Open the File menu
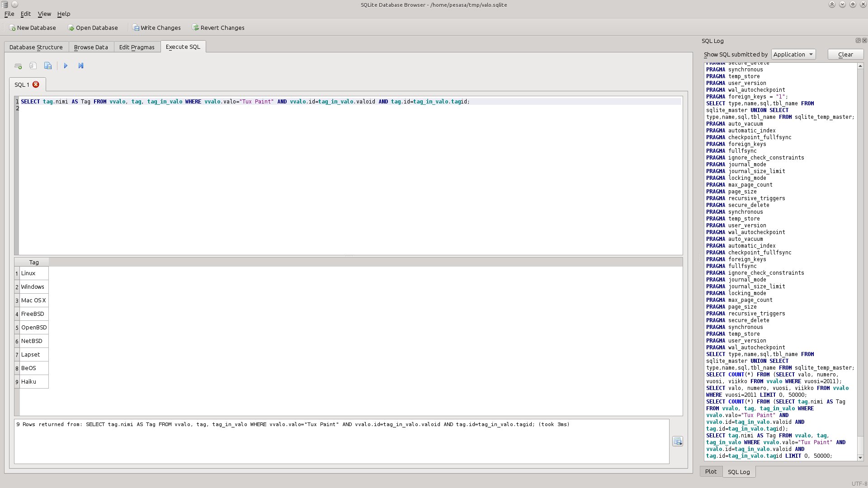 (9, 14)
